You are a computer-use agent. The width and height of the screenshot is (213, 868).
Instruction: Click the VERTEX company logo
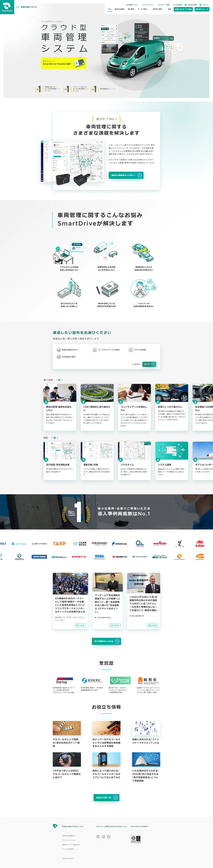19,557
